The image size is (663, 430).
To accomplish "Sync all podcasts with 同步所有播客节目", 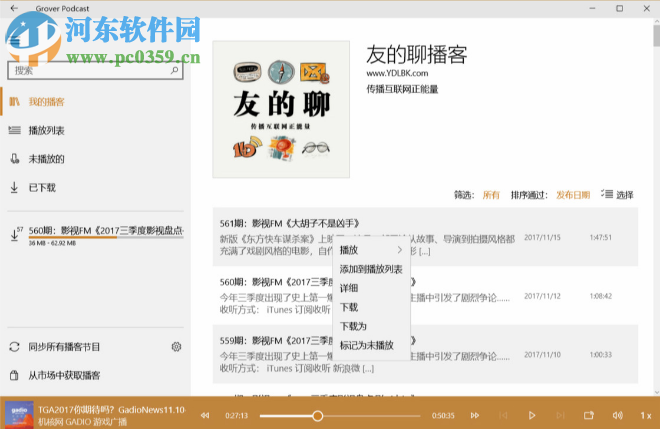I will pyautogui.click(x=64, y=347).
